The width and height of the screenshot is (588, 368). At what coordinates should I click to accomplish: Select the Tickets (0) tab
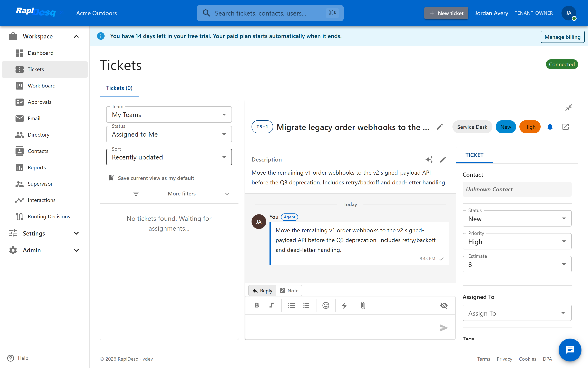coord(119,88)
